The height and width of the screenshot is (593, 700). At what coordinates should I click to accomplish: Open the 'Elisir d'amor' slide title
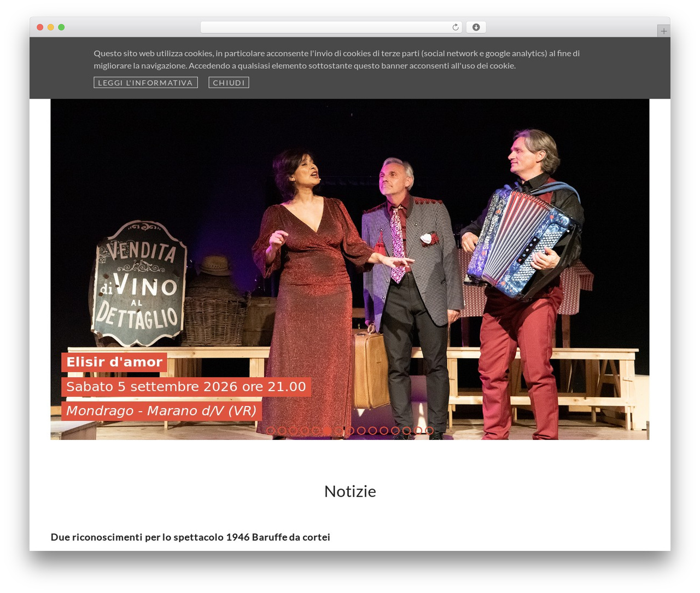coord(114,362)
